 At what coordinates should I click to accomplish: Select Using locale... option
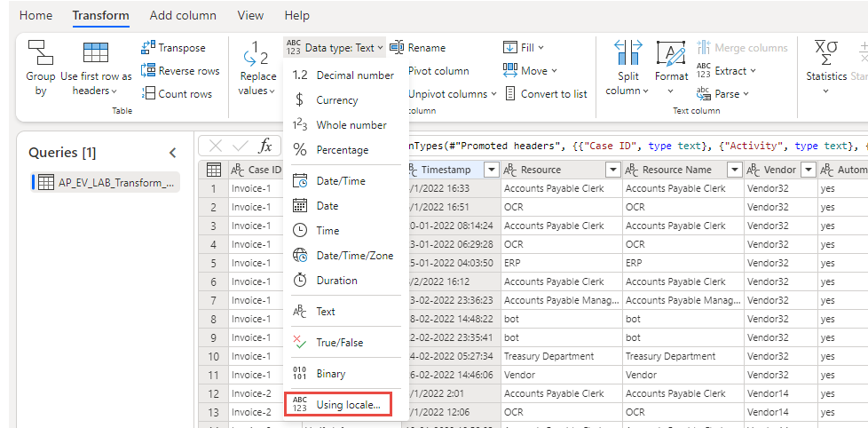coord(337,404)
